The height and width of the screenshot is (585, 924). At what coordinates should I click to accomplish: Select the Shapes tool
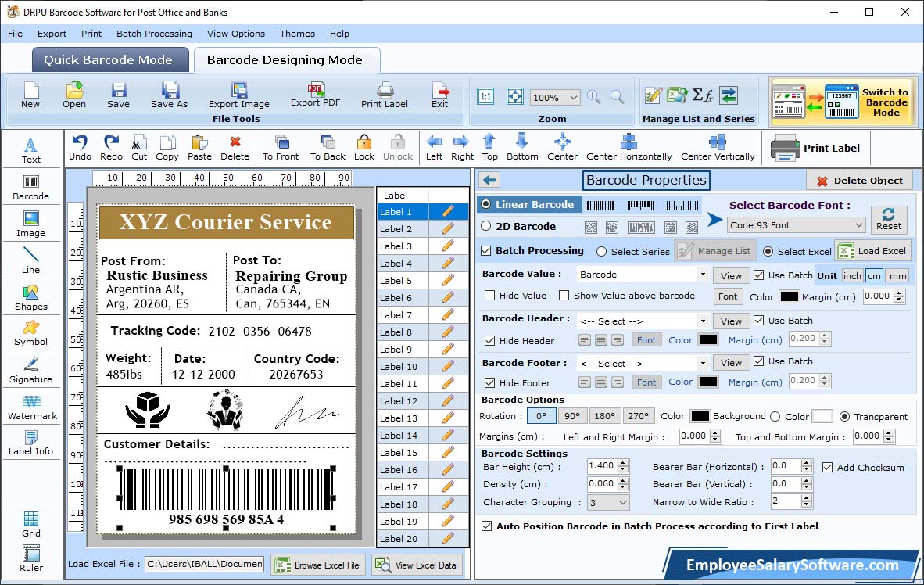[30, 298]
